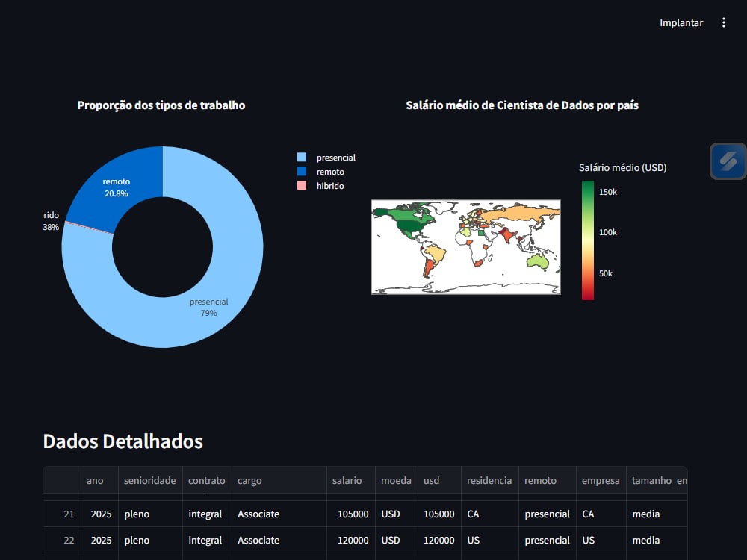Click the Dados Detalhados heading

point(123,441)
